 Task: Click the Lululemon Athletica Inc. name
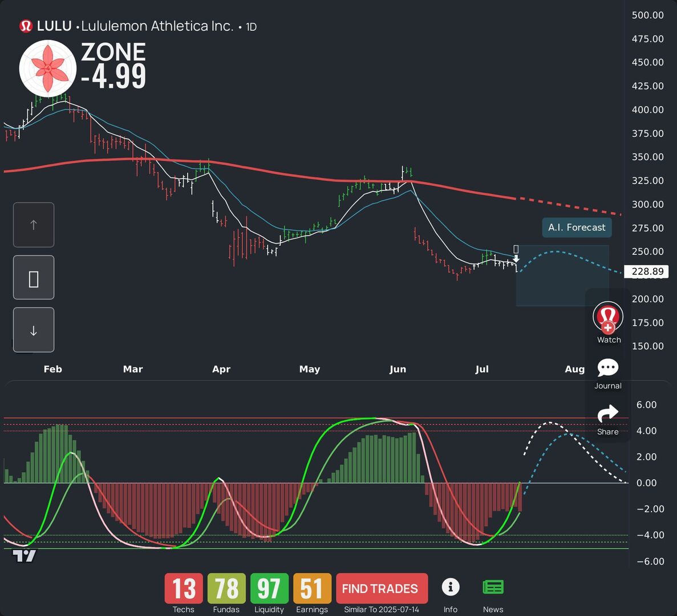tap(157, 26)
